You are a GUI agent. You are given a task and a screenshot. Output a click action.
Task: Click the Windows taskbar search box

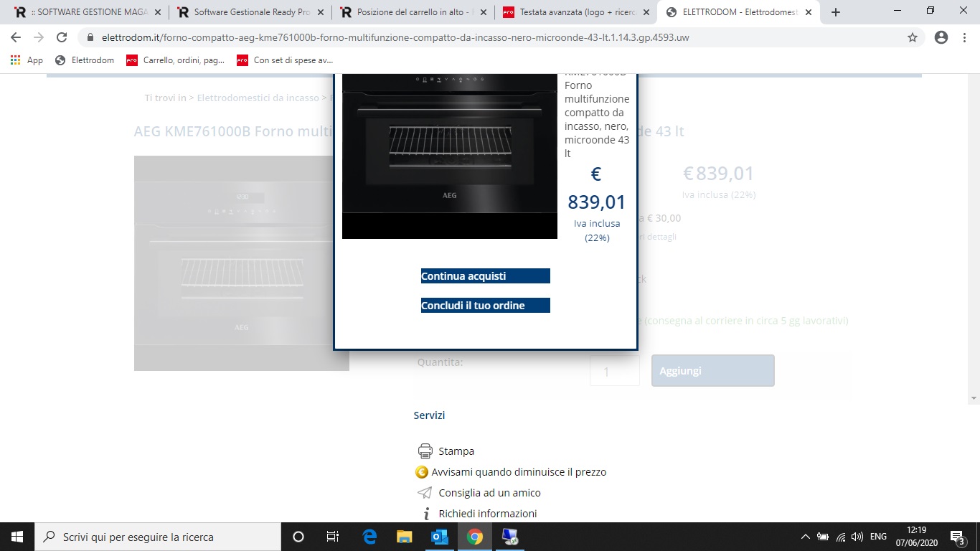click(x=158, y=537)
